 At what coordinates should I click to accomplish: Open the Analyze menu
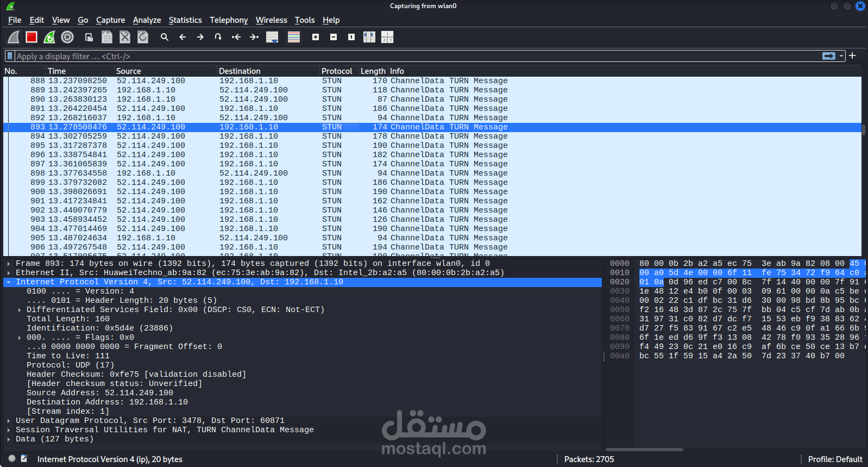tap(147, 20)
